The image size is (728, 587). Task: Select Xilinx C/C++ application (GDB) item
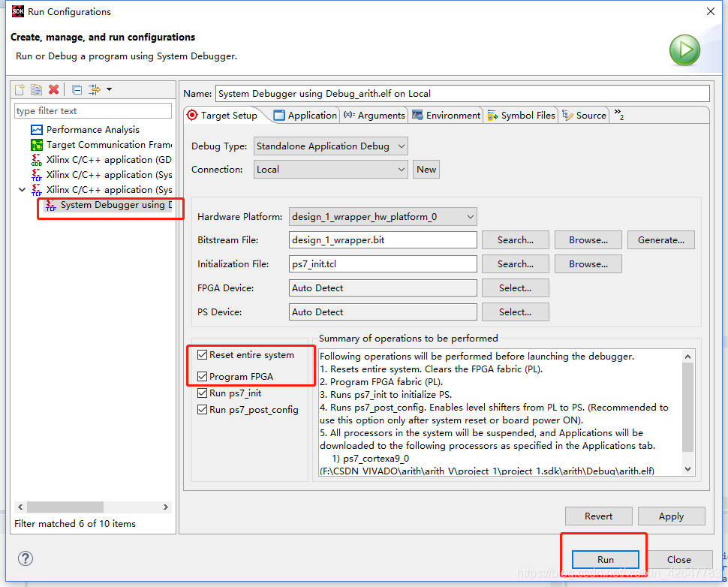pos(101,160)
